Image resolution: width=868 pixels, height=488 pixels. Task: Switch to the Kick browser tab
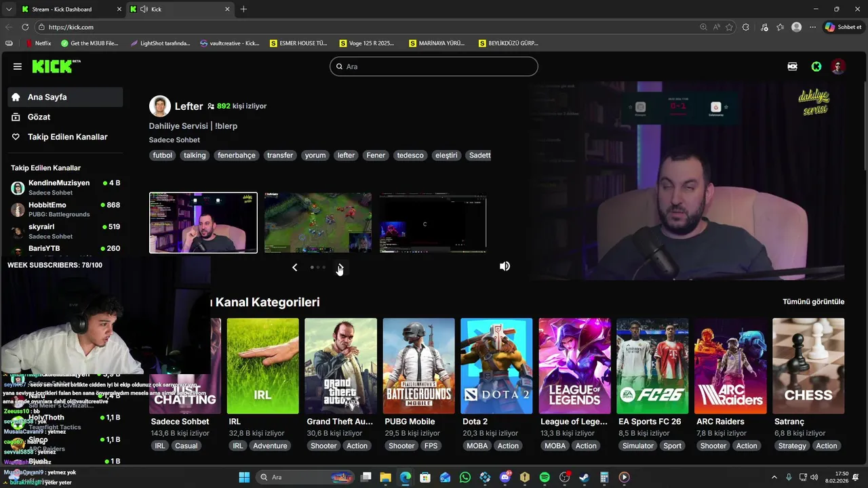pyautogui.click(x=180, y=9)
